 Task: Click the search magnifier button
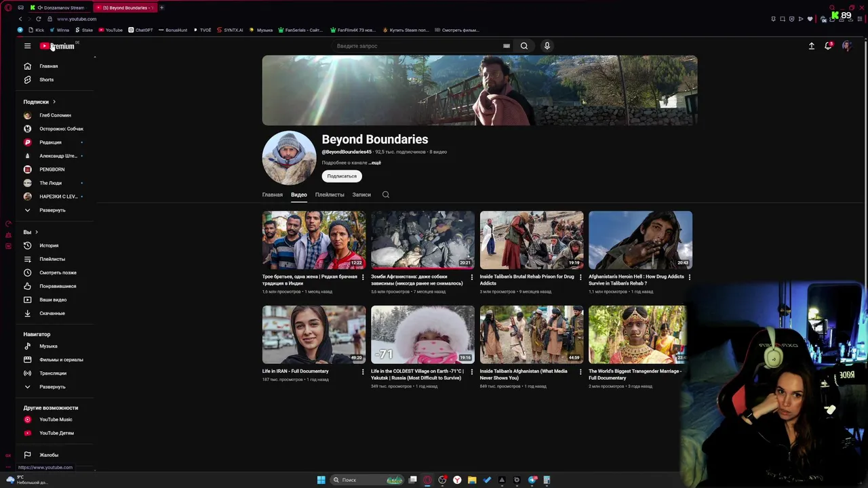[x=524, y=46]
